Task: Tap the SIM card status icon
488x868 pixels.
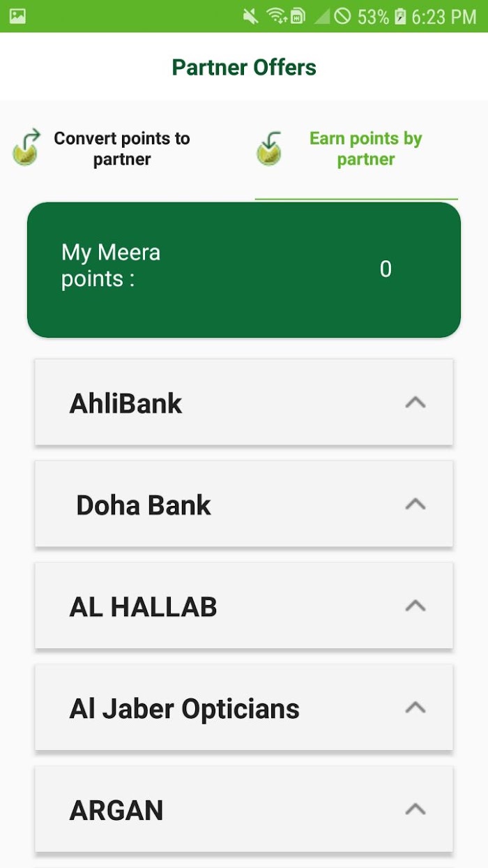Action: coord(298,16)
